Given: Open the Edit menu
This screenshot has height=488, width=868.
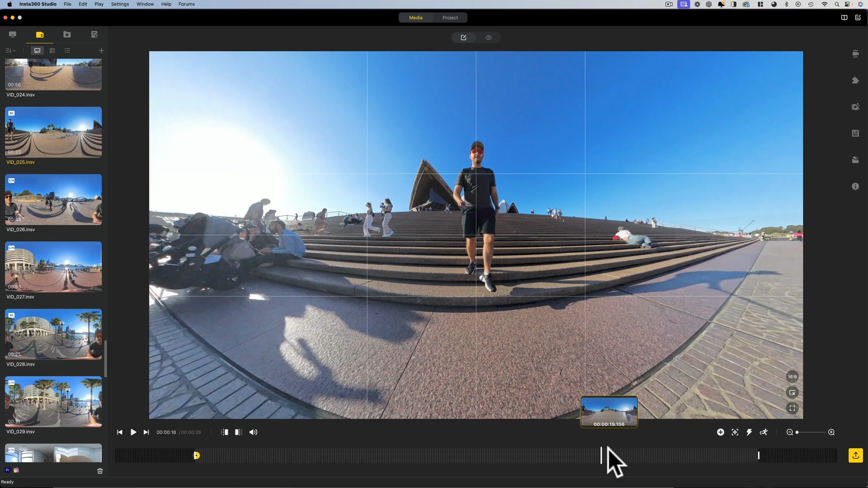Looking at the screenshot, I should pos(83,4).
